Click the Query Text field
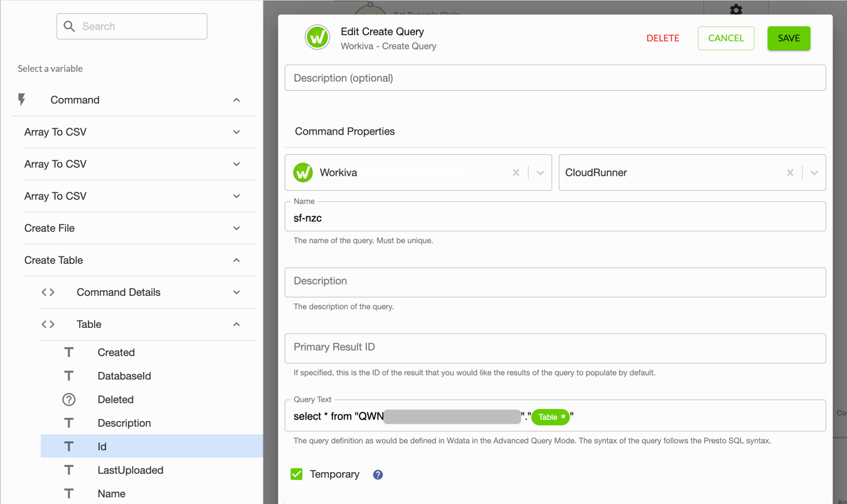 (x=555, y=416)
